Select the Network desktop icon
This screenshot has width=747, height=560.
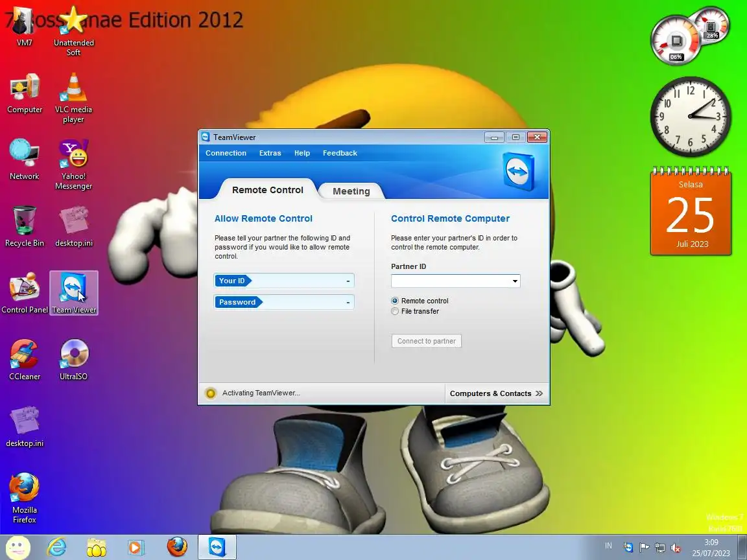pos(24,161)
